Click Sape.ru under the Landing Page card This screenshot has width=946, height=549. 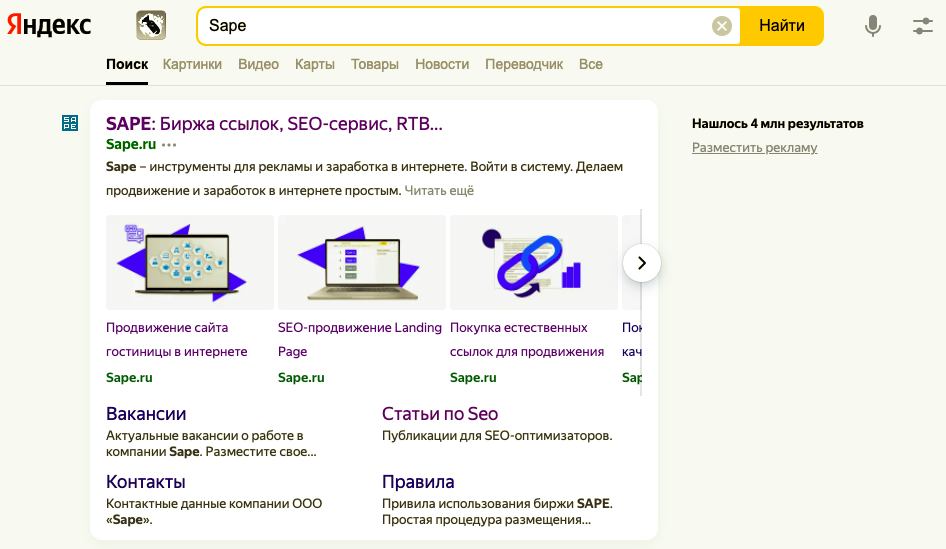(x=301, y=378)
